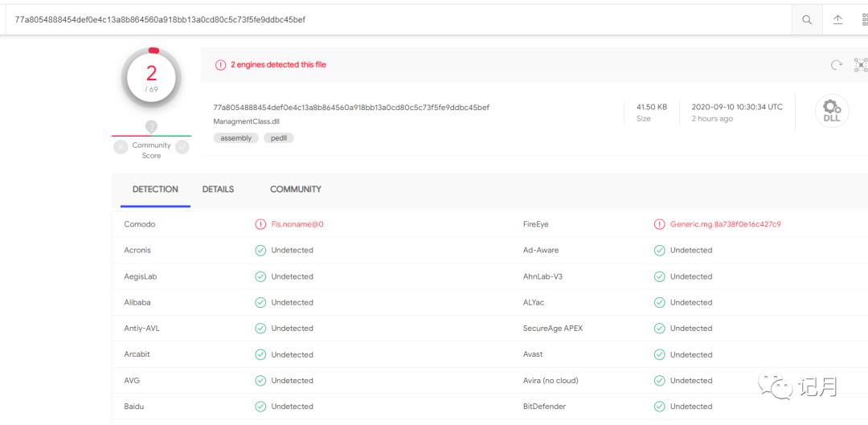Click the reanalyze refresh icon

[x=837, y=65]
